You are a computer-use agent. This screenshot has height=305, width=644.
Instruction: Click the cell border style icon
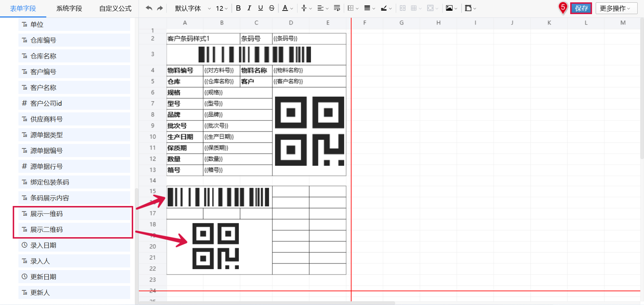pos(351,8)
